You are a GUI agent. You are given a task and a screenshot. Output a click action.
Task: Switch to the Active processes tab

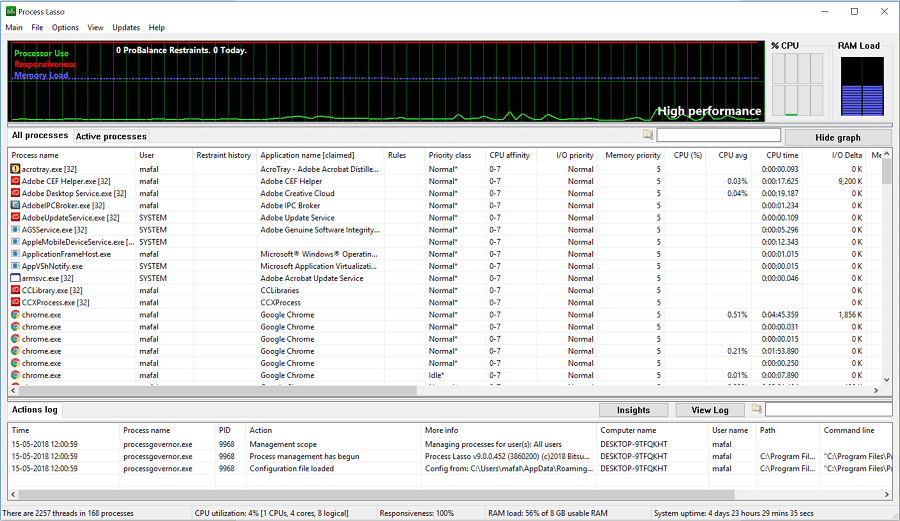click(111, 136)
